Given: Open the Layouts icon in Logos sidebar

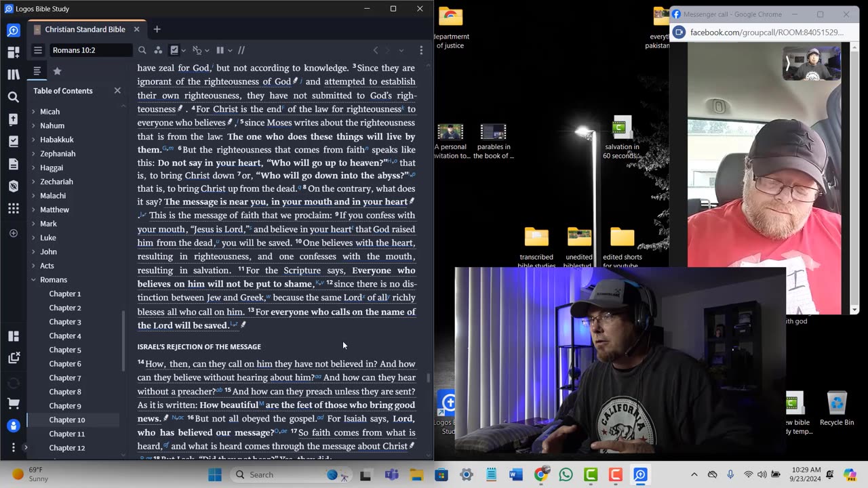Looking at the screenshot, I should pos(13,336).
